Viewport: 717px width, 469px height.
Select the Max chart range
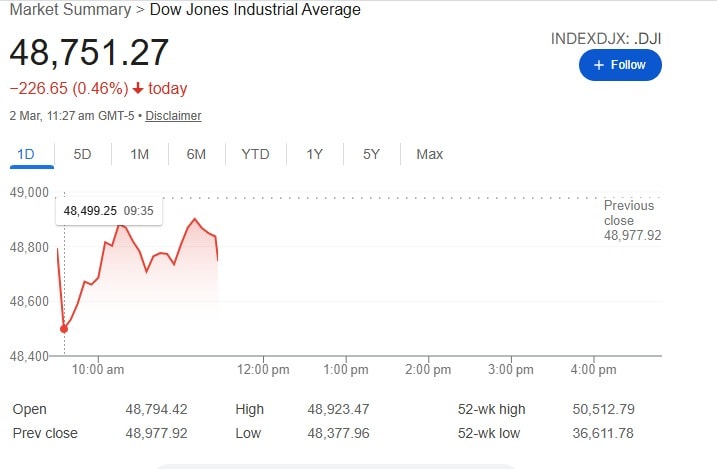(x=430, y=154)
